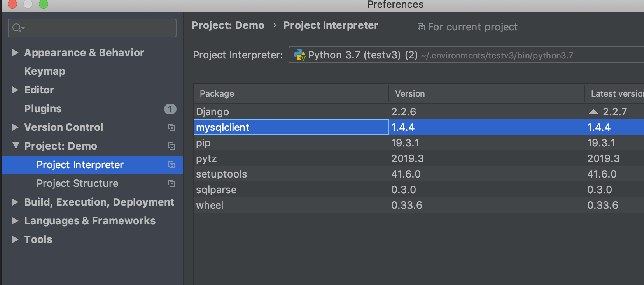Open the Appearance & Behavior label
Screen dimensions: 644x285
[84, 53]
